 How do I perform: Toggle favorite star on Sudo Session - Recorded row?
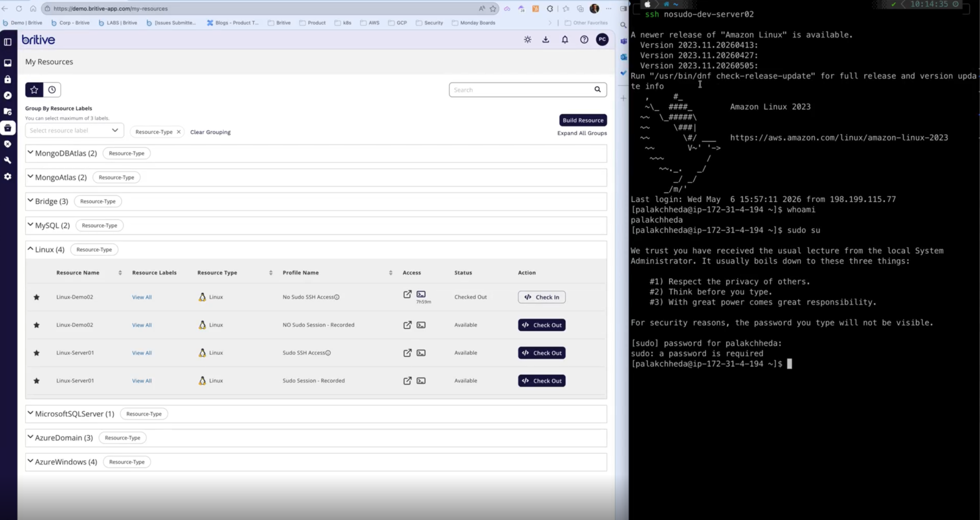[x=36, y=381]
